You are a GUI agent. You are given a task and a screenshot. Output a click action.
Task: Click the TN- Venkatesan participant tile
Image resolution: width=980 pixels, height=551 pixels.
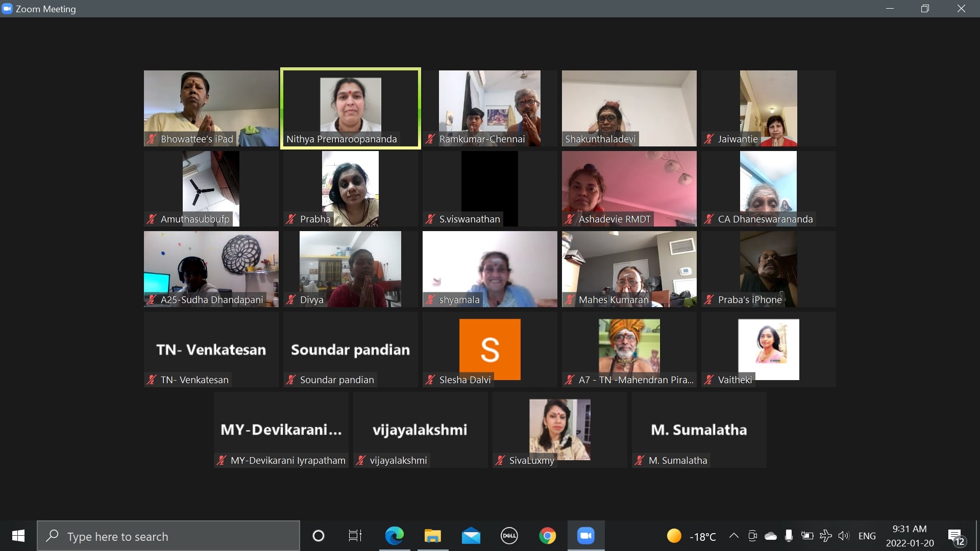(x=211, y=349)
